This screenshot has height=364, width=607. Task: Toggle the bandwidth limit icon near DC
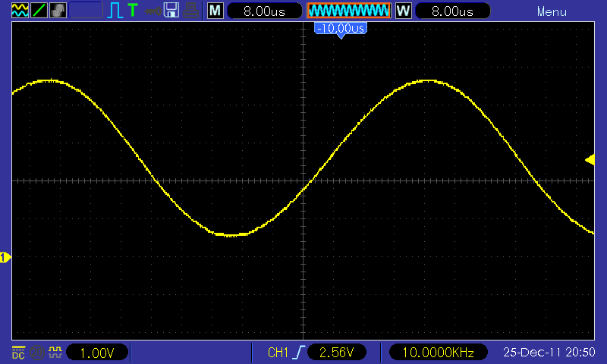tap(36, 352)
